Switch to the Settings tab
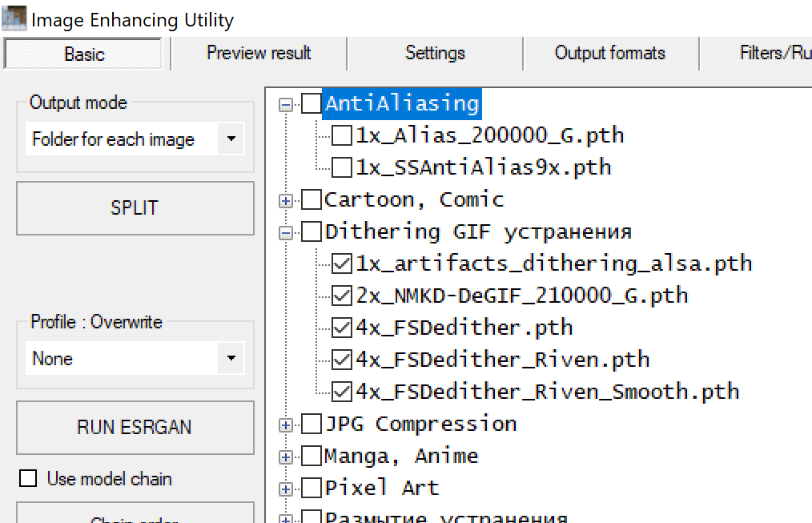The height and width of the screenshot is (523, 812). click(435, 53)
